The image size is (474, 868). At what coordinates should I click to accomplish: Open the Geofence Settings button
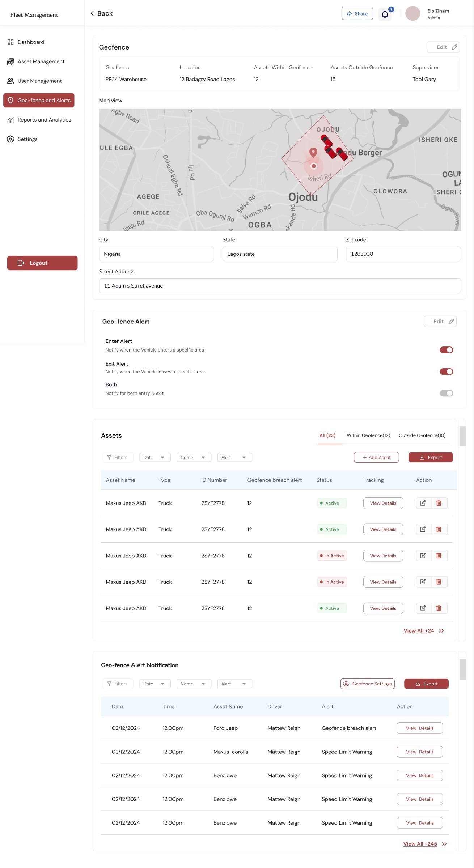point(368,684)
